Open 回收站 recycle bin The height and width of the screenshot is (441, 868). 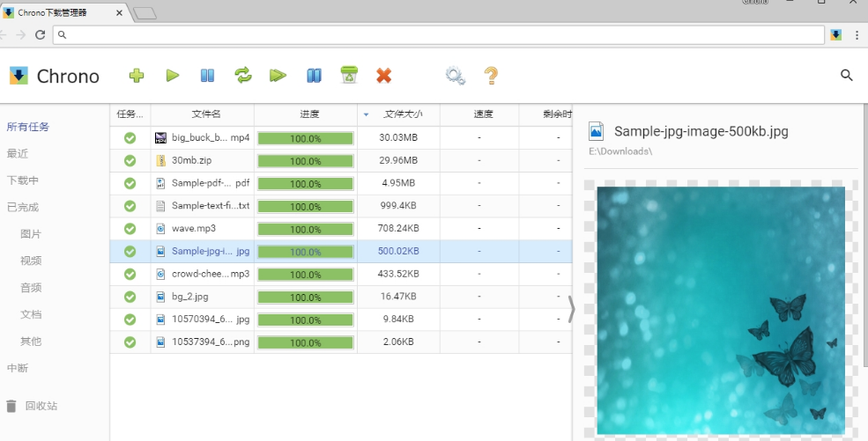41,406
